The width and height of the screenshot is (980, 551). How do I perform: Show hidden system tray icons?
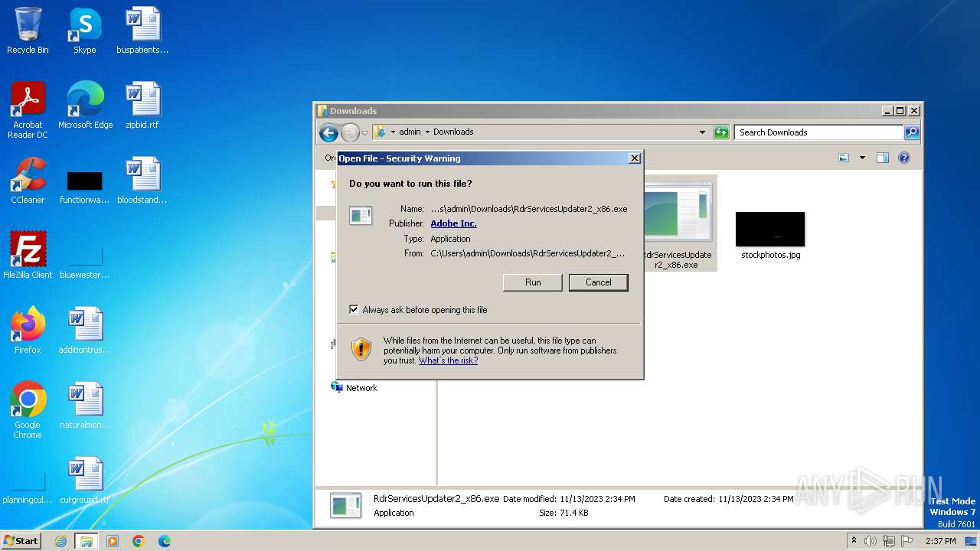[x=854, y=541]
